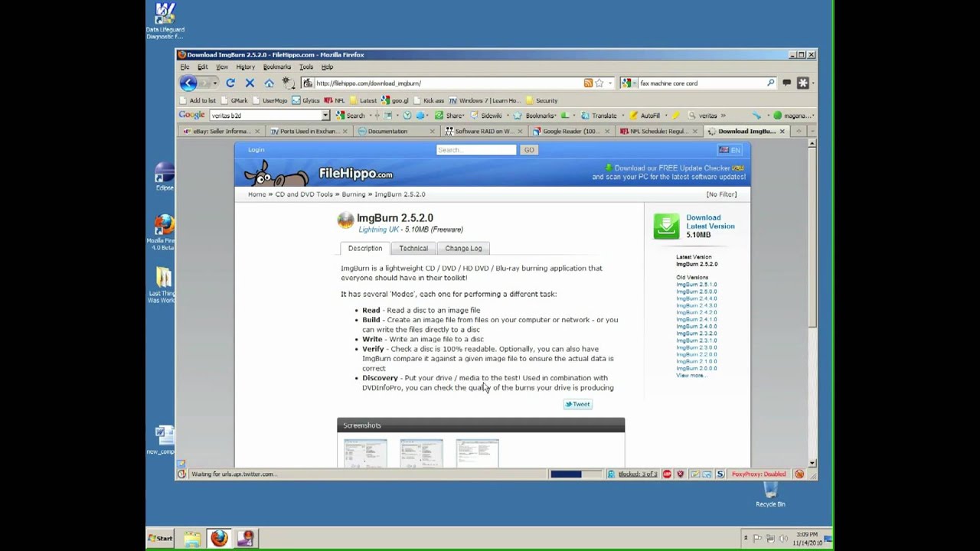980x551 pixels.
Task: Click the Download Latest Version link
Action: (710, 222)
